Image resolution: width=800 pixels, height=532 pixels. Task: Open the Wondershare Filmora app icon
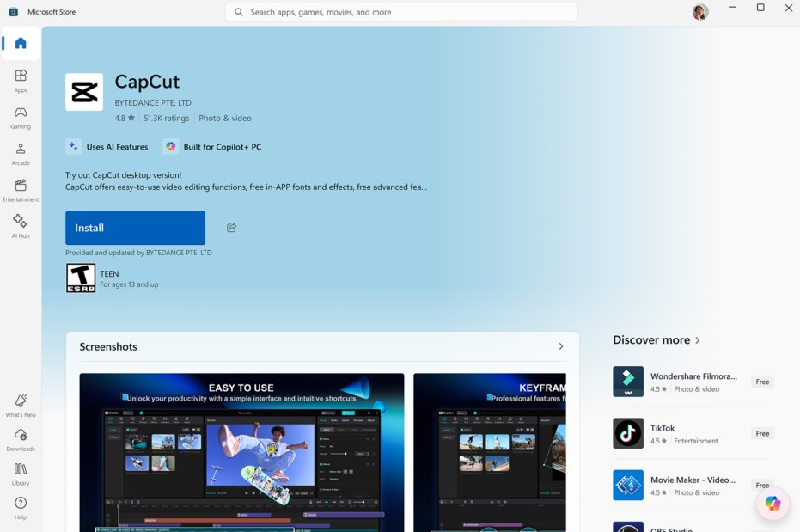click(628, 382)
